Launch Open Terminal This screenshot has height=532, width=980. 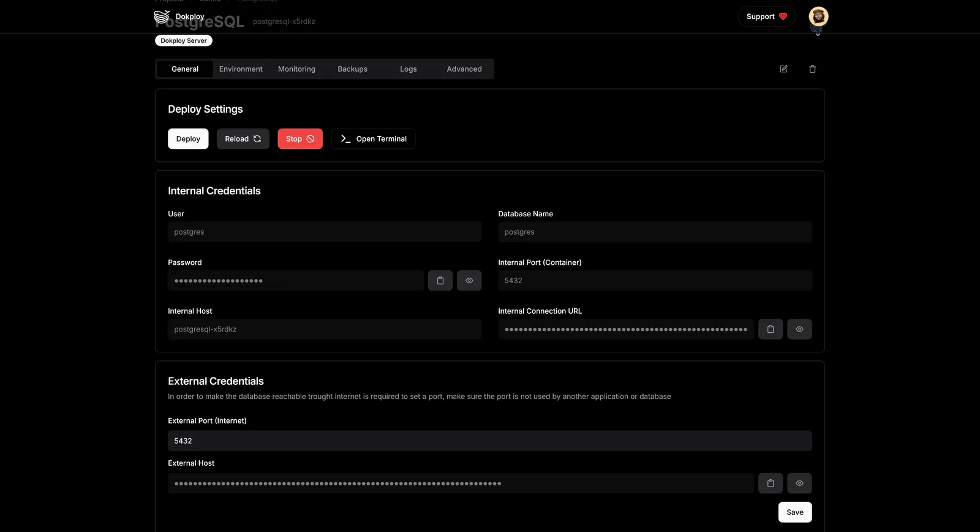tap(373, 139)
